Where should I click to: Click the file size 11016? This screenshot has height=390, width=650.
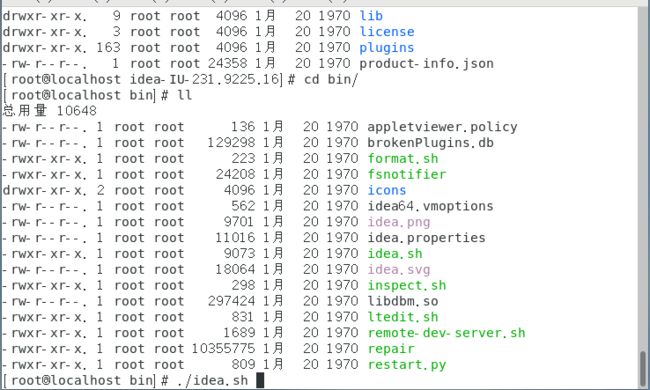click(235, 238)
